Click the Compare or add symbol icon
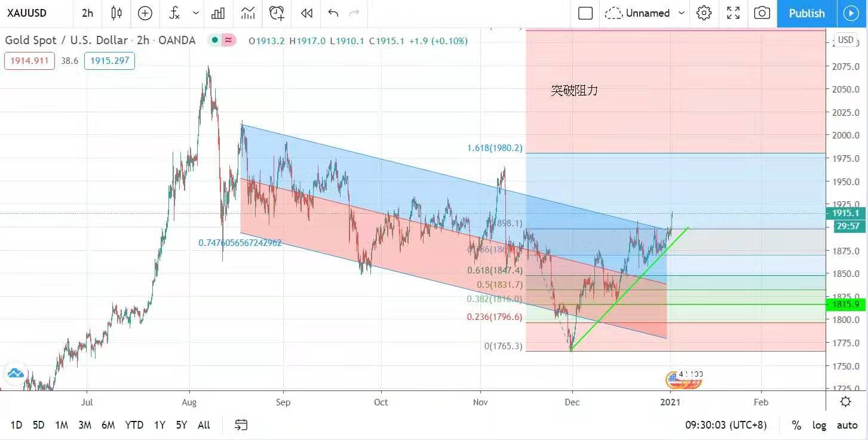Viewport: 868px width, 440px height. pos(145,13)
